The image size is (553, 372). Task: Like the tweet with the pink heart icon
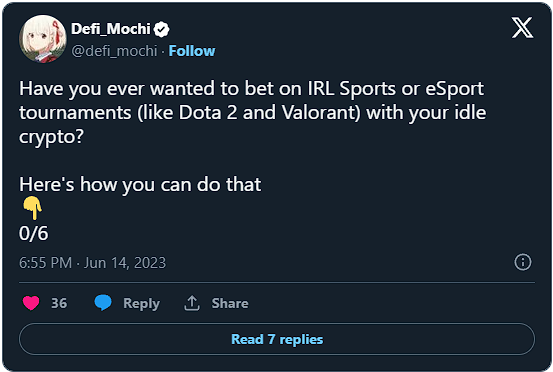point(31,303)
